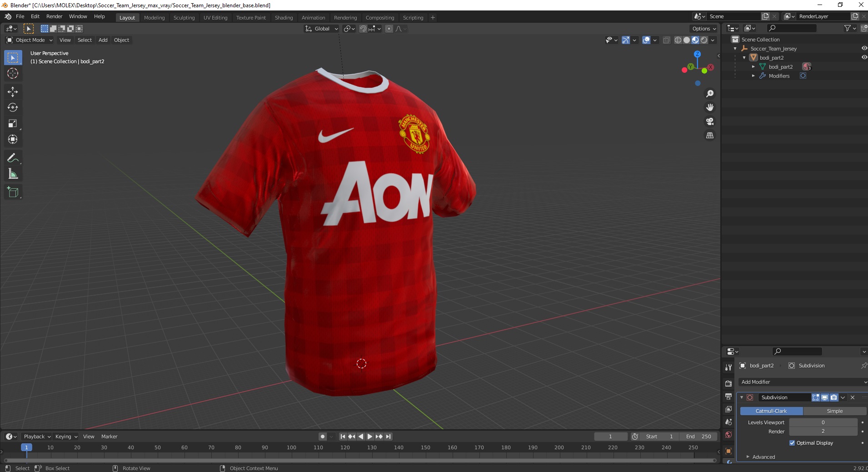The height and width of the screenshot is (472, 868).
Task: Add a new workspace tab
Action: [x=433, y=18]
